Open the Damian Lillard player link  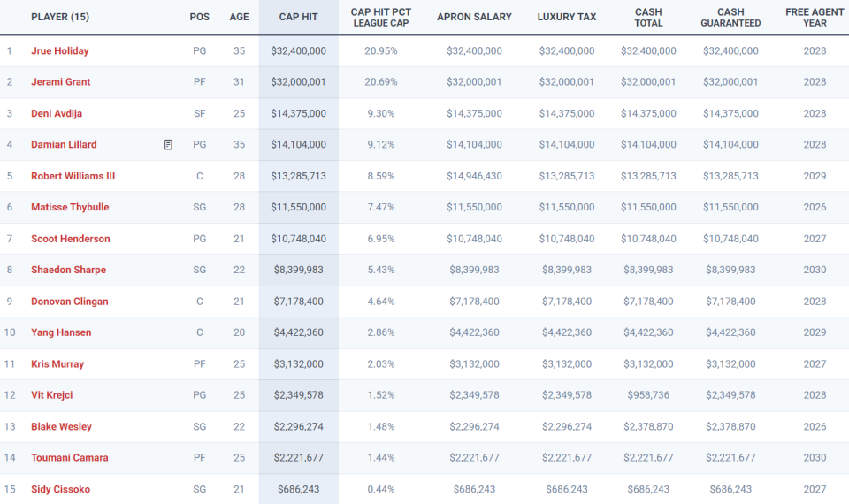(x=64, y=144)
